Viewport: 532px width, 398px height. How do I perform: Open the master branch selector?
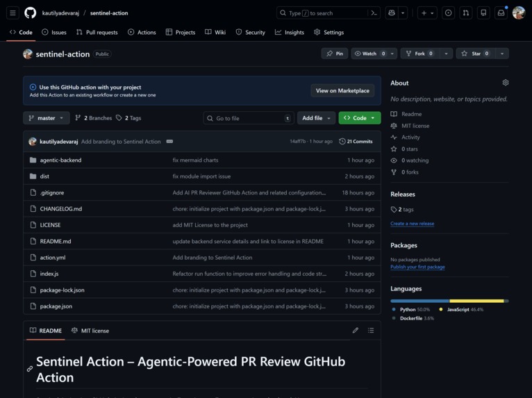(x=47, y=118)
